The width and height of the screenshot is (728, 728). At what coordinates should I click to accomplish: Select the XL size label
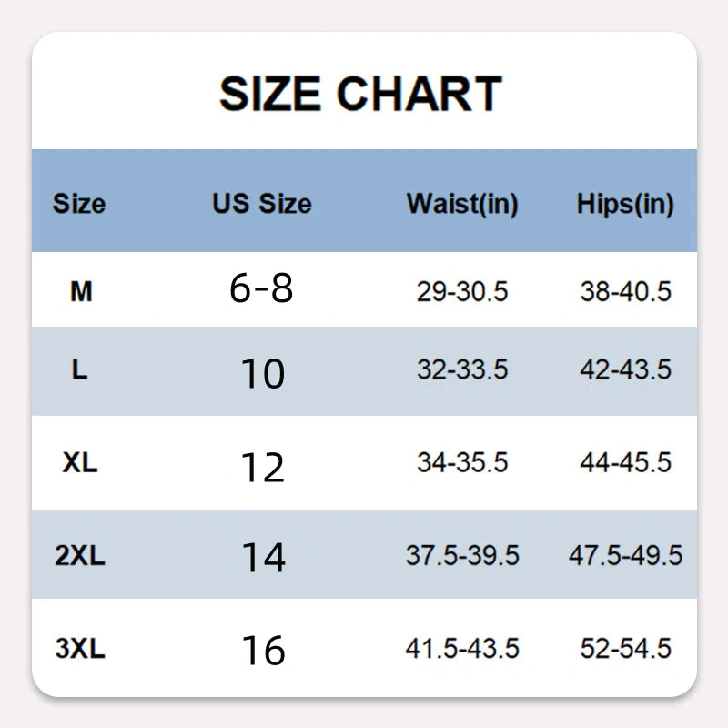click(x=80, y=462)
